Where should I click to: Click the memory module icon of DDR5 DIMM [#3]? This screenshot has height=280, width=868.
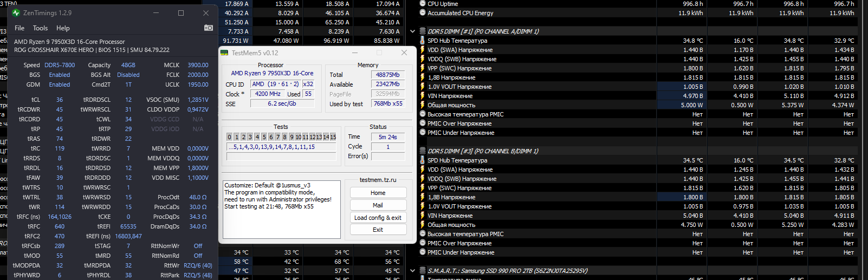pos(423,151)
